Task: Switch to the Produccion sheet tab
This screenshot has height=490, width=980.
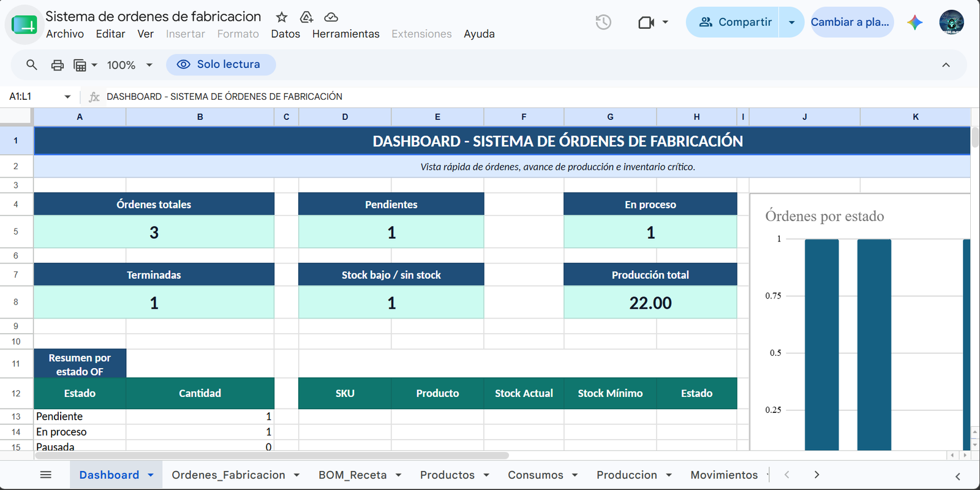Action: coord(627,475)
